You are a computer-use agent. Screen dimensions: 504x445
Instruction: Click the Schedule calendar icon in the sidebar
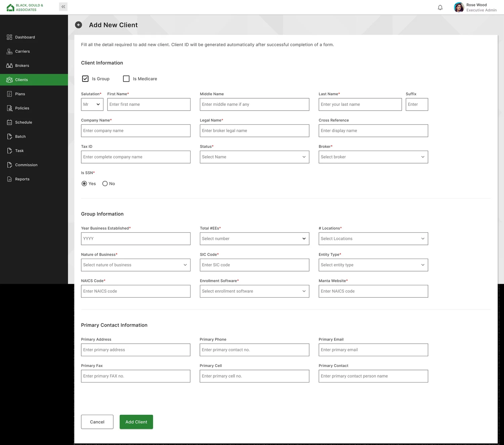coord(9,122)
